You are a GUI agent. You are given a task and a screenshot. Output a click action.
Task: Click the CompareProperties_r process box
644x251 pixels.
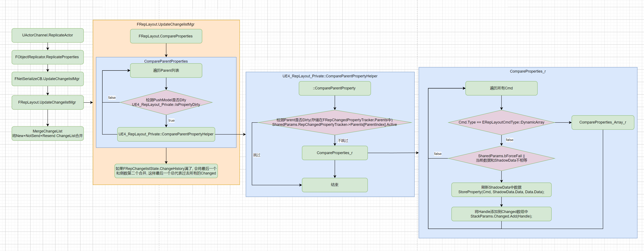tap(335, 153)
